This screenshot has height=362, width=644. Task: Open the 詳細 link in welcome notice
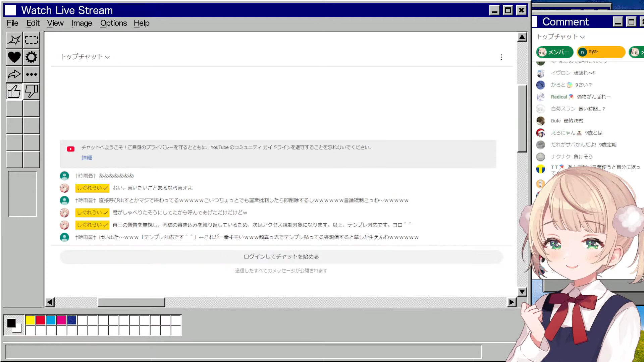coord(87,158)
